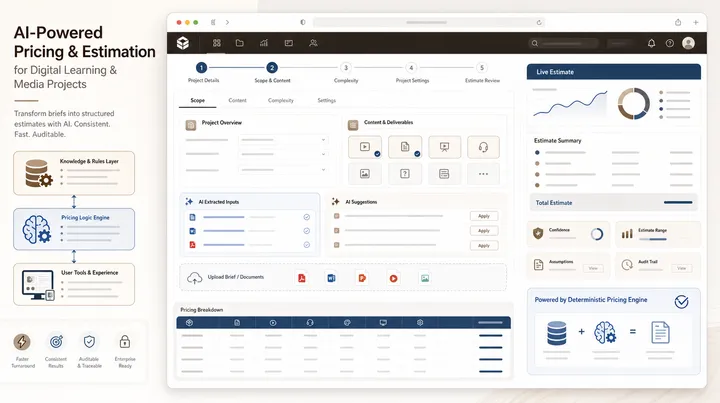Image resolution: width=720 pixels, height=403 pixels.
Task: Click the monitor column icon in Pricing Breakdown header
Action: click(383, 323)
